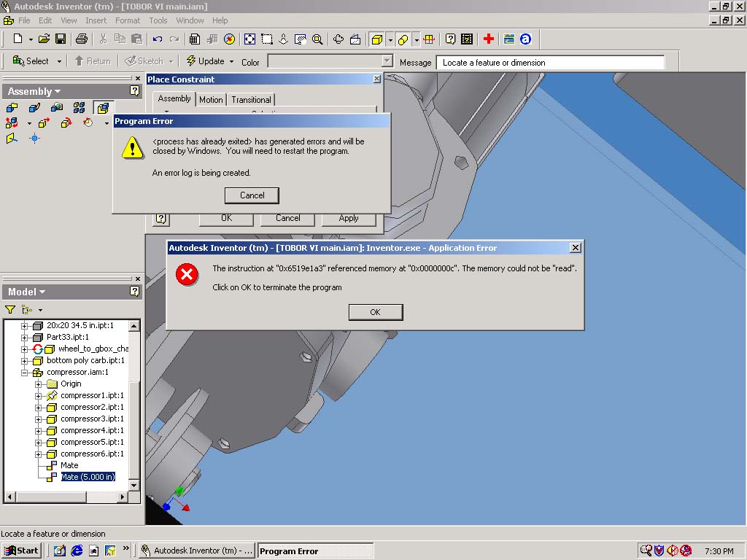Click the blue circled 'a' toolbar icon
Image resolution: width=747 pixels, height=560 pixels.
pos(525,39)
